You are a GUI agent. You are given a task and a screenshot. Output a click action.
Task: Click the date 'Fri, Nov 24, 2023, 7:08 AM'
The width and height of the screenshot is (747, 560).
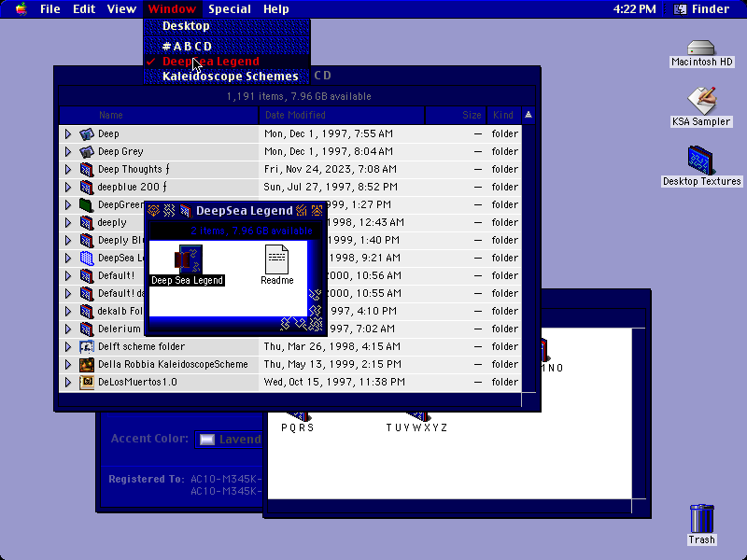coord(331,169)
